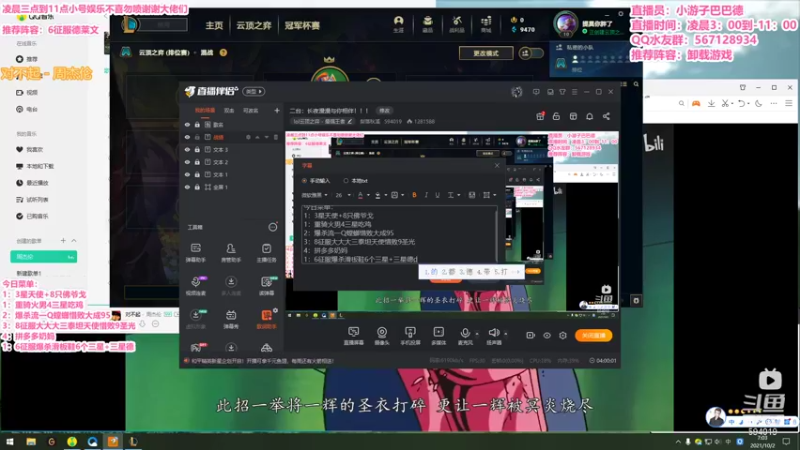Open the 商城 store icon in League client

click(x=486, y=23)
